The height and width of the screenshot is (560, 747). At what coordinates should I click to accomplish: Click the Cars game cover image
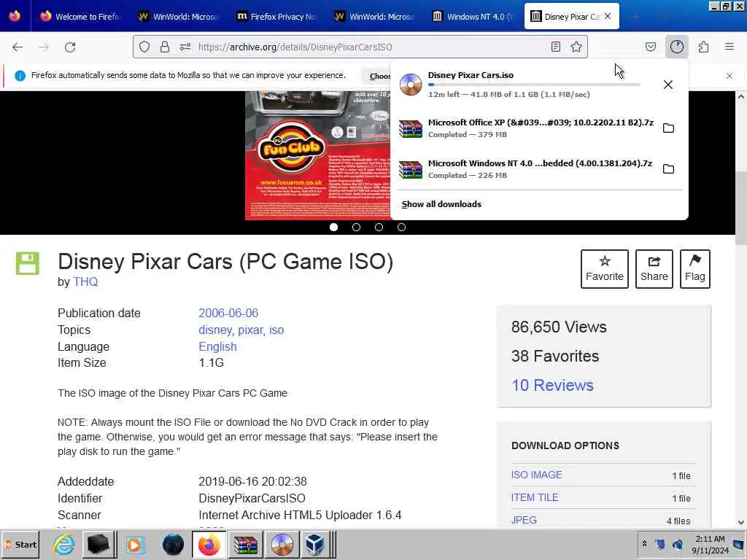318,155
